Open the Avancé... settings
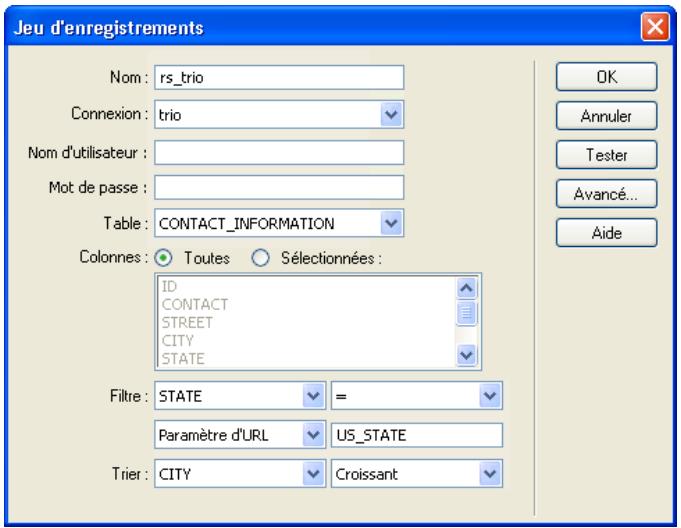This screenshot has width=681, height=528. coord(606,194)
